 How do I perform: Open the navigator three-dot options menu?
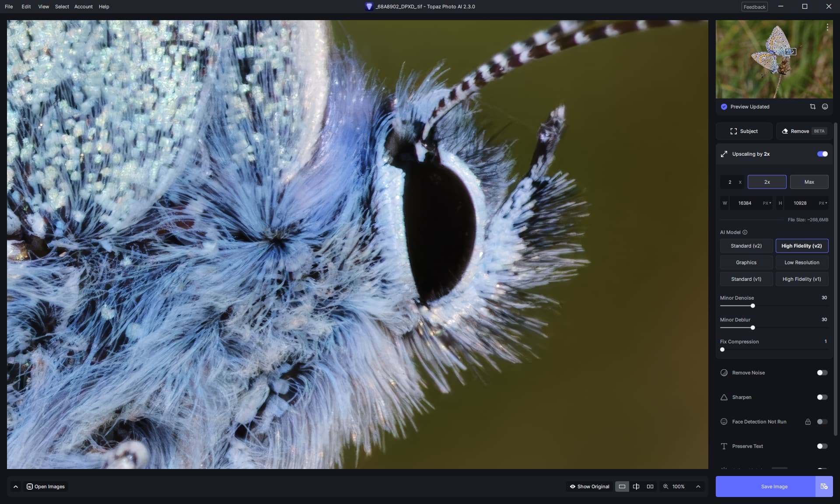click(827, 27)
